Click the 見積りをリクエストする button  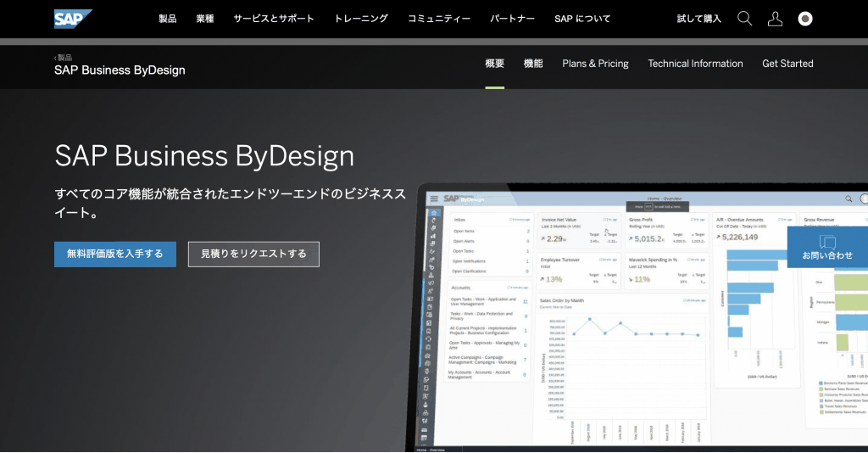[253, 254]
